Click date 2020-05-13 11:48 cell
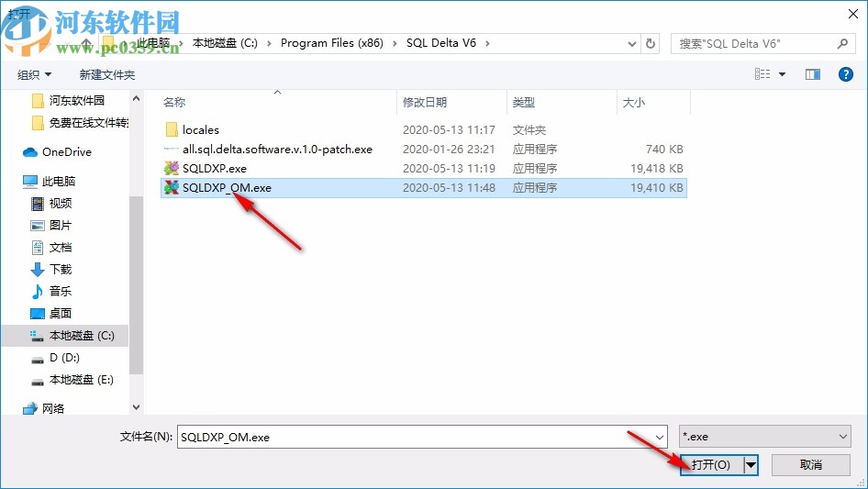This screenshot has height=489, width=868. pos(449,188)
